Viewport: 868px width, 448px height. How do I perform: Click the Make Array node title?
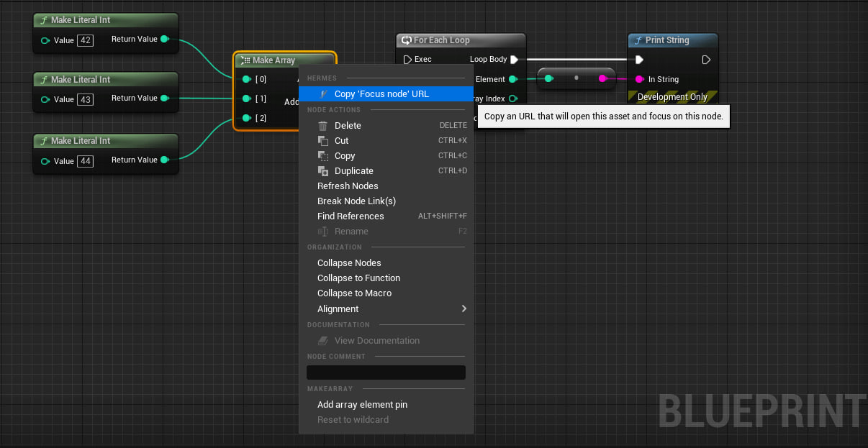pos(273,60)
